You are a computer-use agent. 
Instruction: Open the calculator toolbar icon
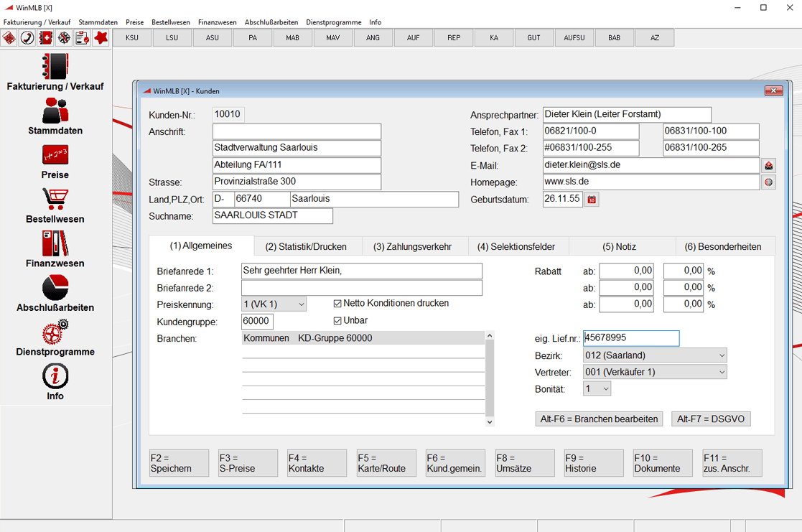[x=9, y=38]
